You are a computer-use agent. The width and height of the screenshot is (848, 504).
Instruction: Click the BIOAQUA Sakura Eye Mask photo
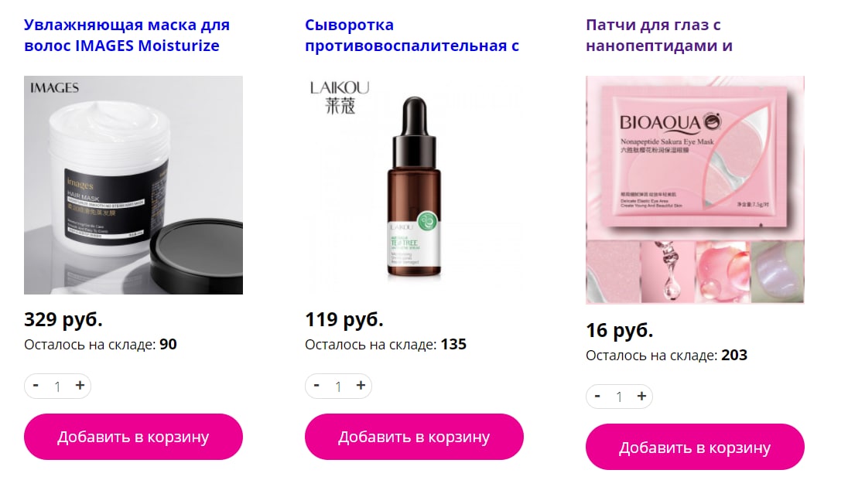695,190
